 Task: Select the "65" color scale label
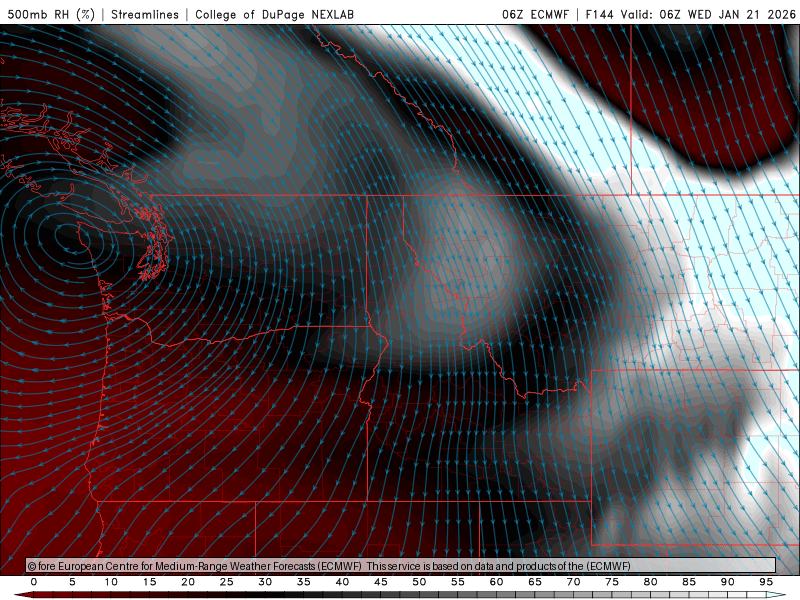click(535, 582)
